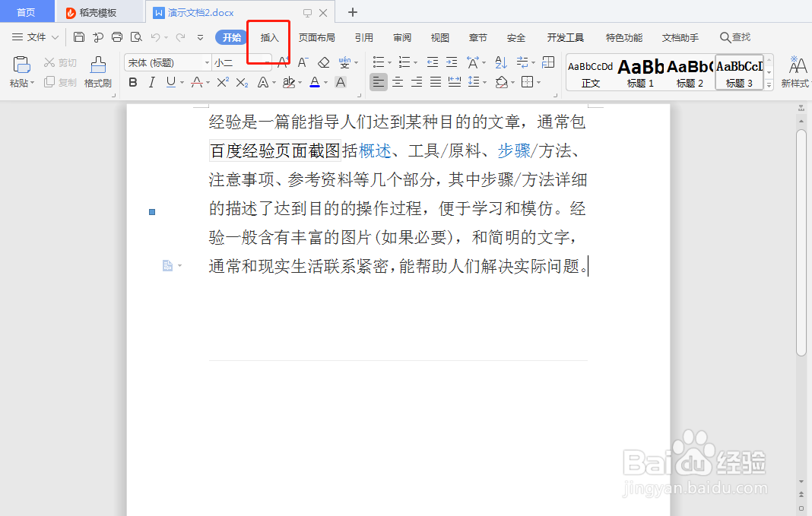Image resolution: width=812 pixels, height=516 pixels.
Task: Click the 新样式 button
Action: (795, 72)
